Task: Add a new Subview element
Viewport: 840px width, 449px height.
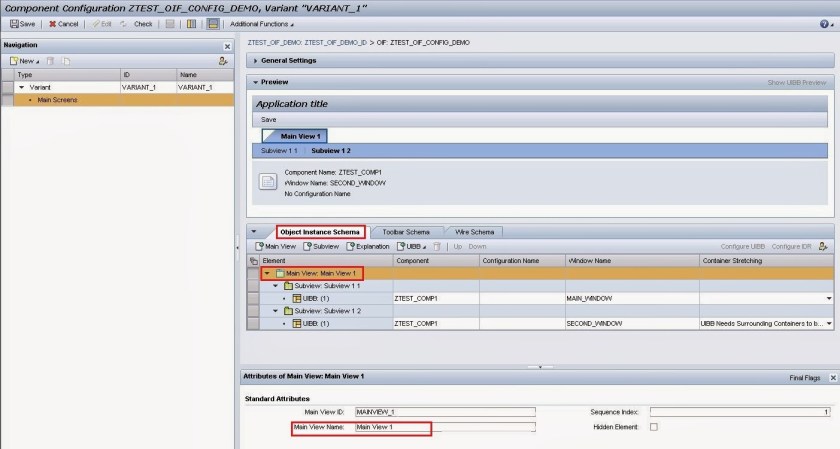Action: coord(322,246)
